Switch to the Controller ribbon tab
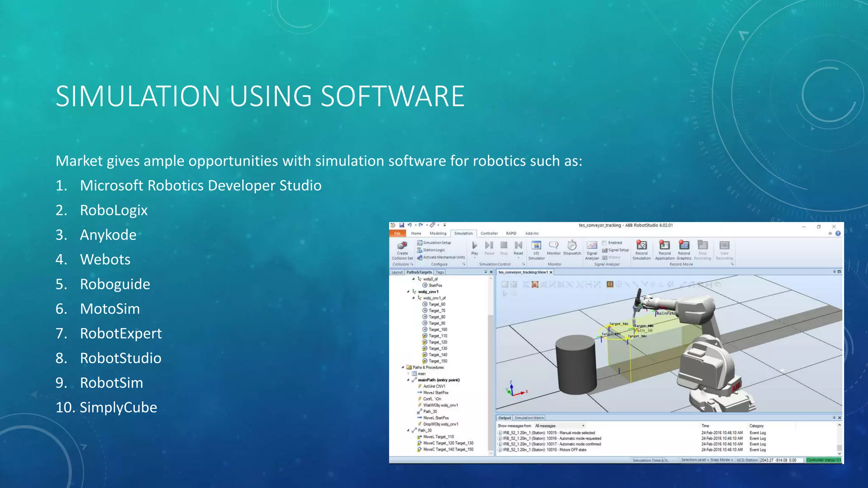 pyautogui.click(x=489, y=233)
